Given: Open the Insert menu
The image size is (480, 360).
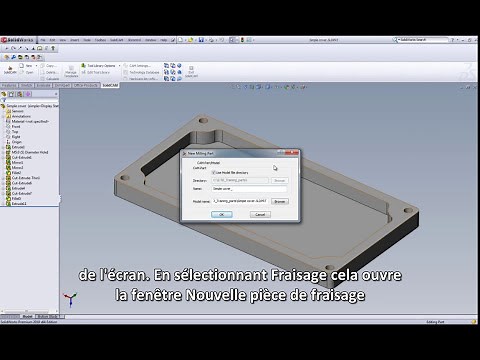Looking at the screenshot, I should click(x=74, y=40).
